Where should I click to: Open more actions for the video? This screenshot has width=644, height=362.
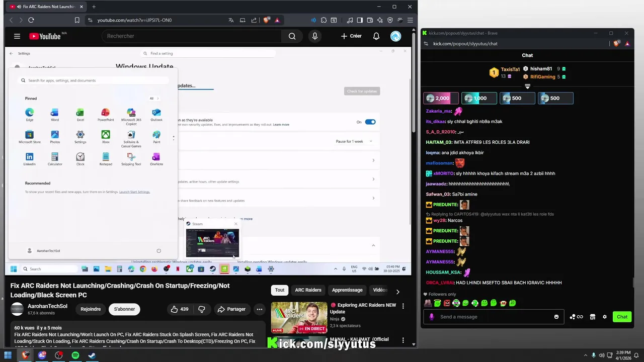[259, 309]
